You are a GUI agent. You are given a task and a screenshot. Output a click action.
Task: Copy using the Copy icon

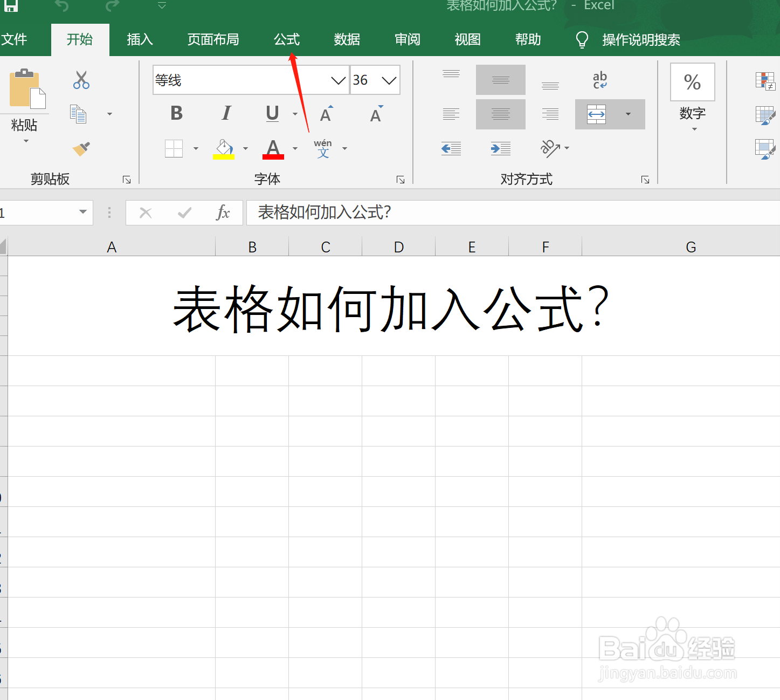tap(78, 114)
